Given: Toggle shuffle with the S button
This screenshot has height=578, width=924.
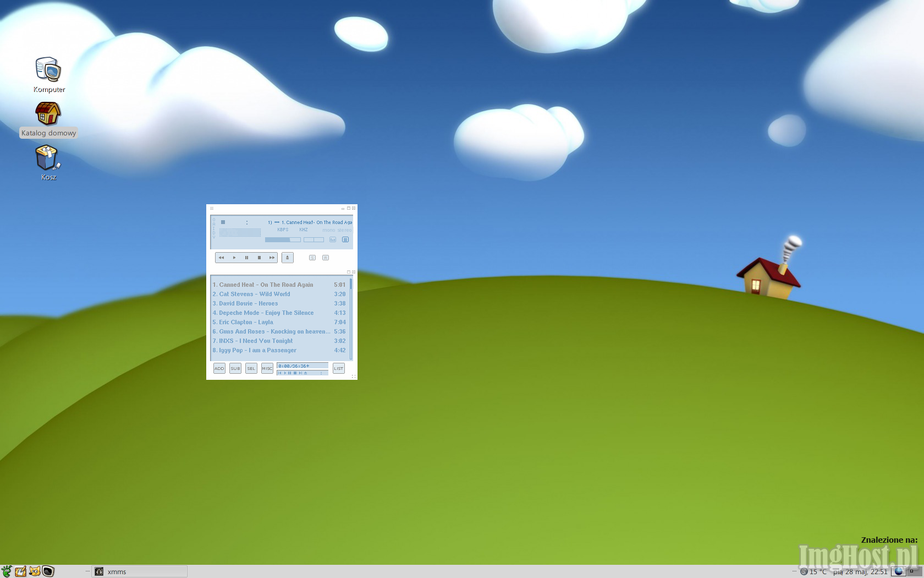Looking at the screenshot, I should [x=312, y=258].
